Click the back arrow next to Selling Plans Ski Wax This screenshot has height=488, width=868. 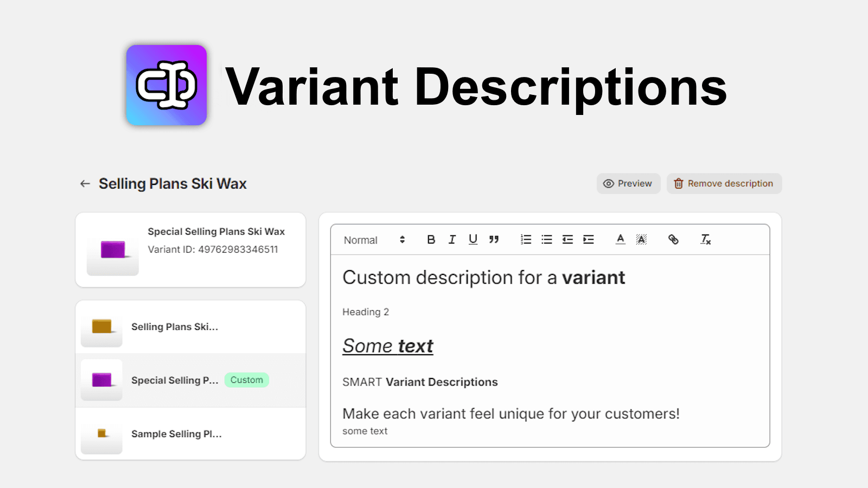[x=85, y=183]
